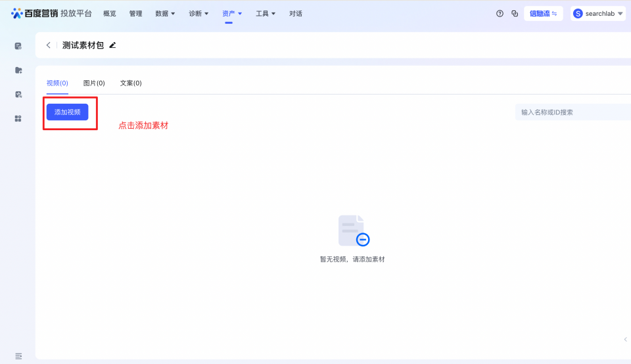The width and height of the screenshot is (631, 364).
Task: Expand the 工具 dropdown menu
Action: pos(266,13)
